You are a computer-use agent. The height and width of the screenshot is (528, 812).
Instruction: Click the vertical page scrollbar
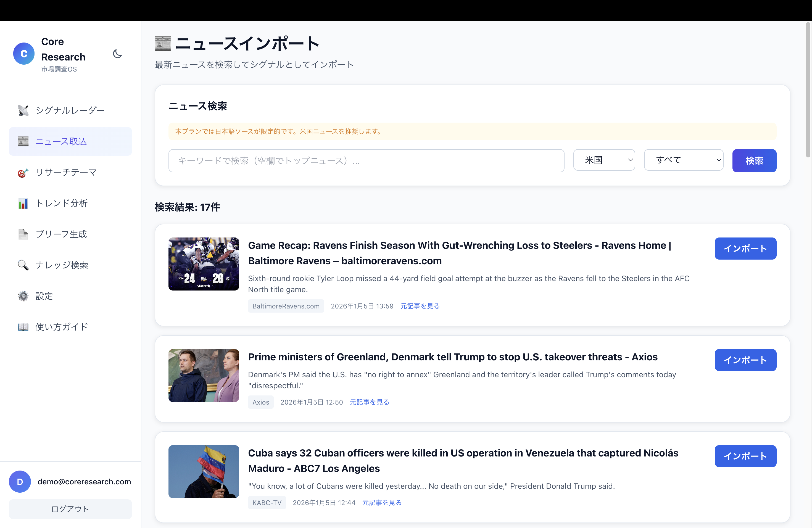808,89
